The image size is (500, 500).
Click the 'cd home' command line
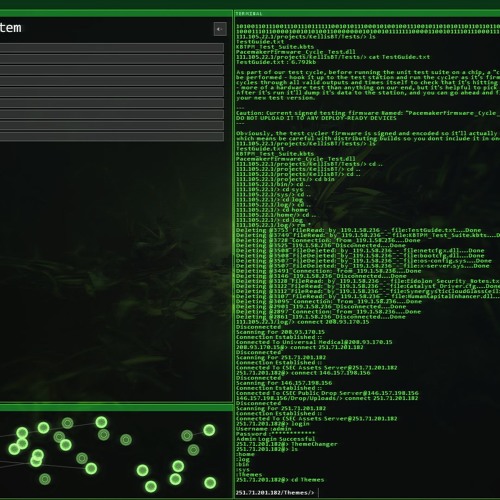pyautogui.click(x=272, y=210)
